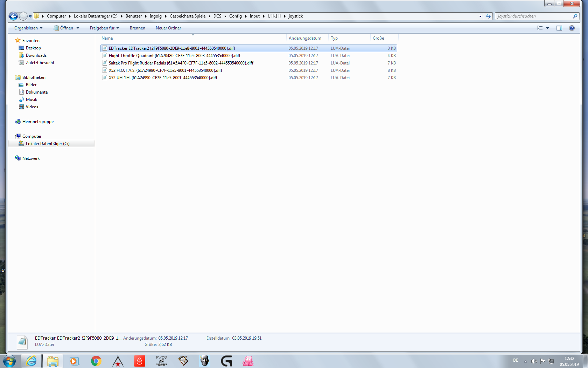This screenshot has height=368, width=588.
Task: Open the Videos library
Action: point(32,107)
